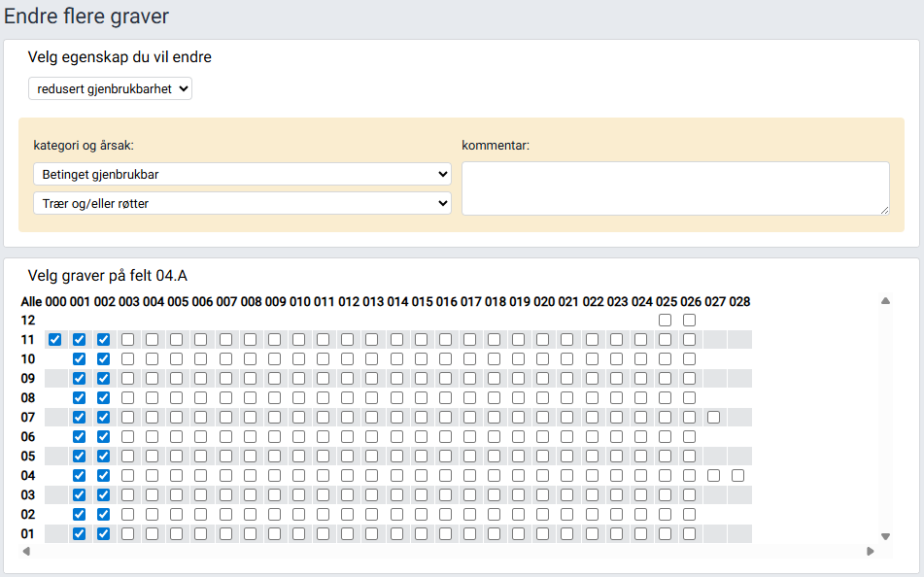Viewport: 924px width, 577px height.
Task: Uncheck grave 001 in row 01
Action: coord(80,533)
